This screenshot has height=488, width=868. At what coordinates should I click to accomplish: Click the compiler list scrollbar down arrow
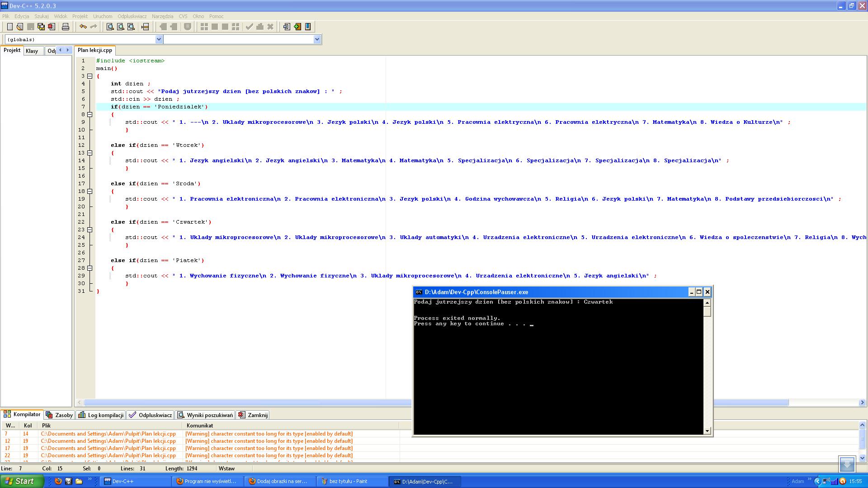coord(862,458)
